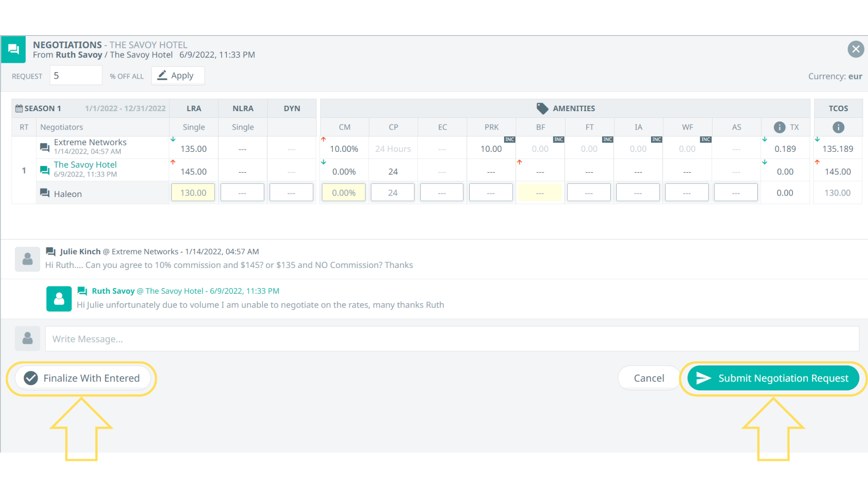Click the TX info icon
The height and width of the screenshot is (488, 868).
779,127
